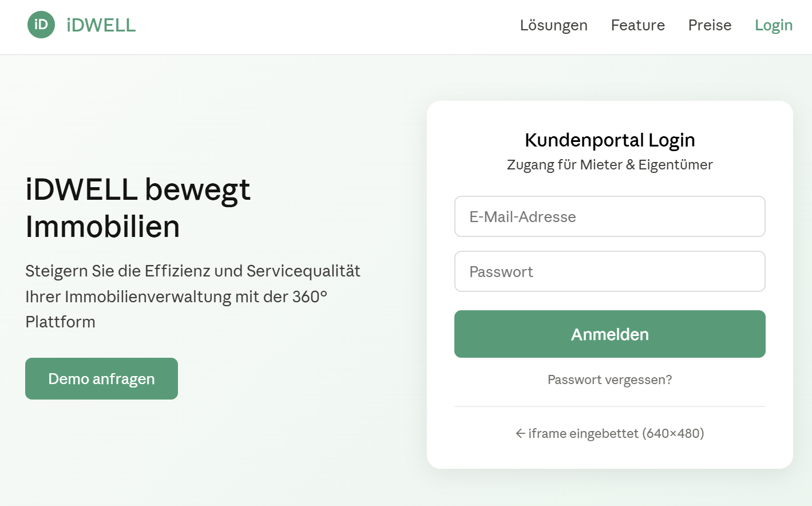Go to the Feature navigation item
Screen dimensions: 812x506
coord(637,25)
